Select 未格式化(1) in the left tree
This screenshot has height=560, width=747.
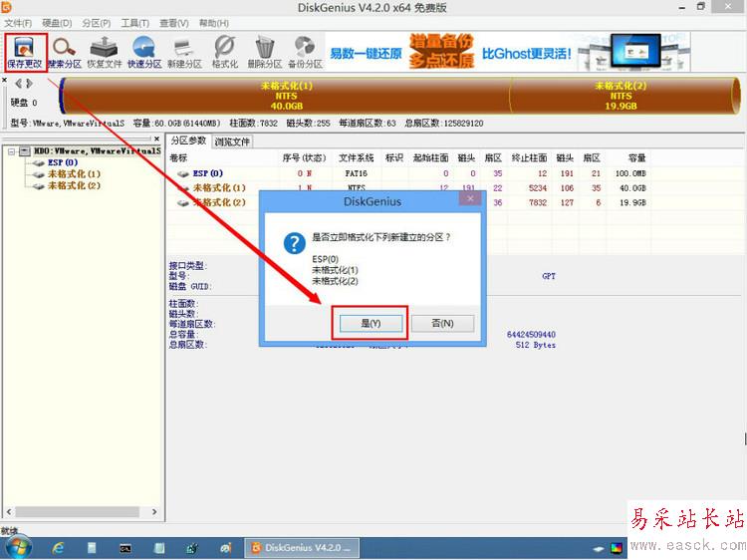click(74, 174)
